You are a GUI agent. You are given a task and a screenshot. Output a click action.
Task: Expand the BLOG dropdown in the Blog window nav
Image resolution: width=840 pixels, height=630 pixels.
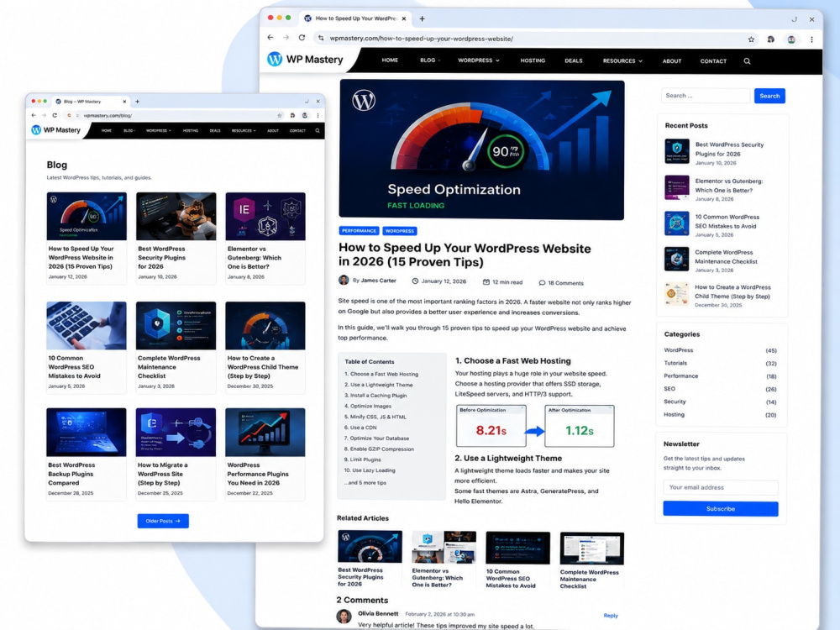coord(129,131)
